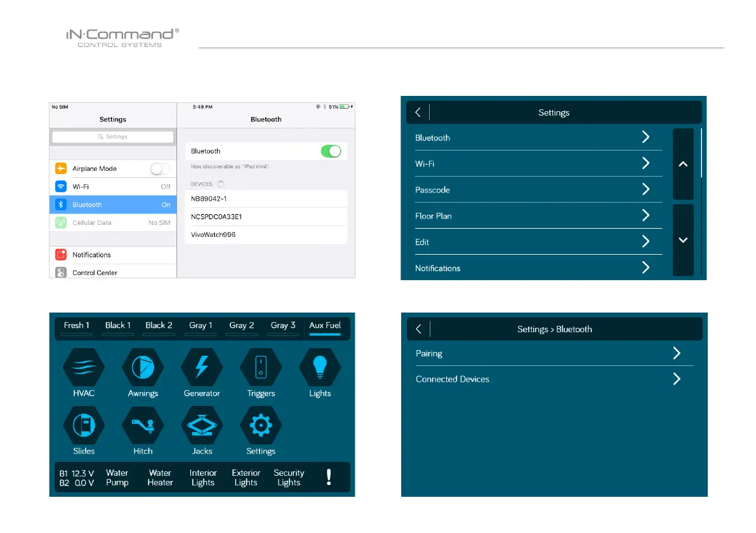This screenshot has width=756, height=533.
Task: Open Connected Devices via its chevron
Action: pos(677,379)
